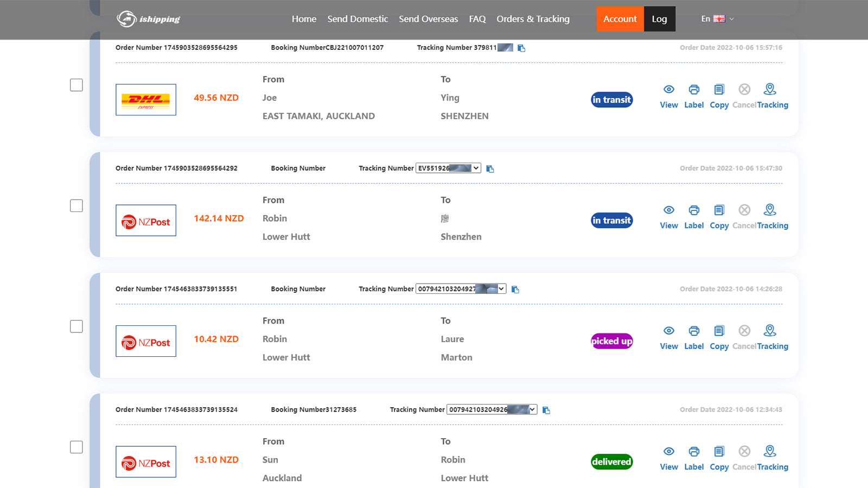Open Orders & Tracking page
868x488 pixels.
533,19
